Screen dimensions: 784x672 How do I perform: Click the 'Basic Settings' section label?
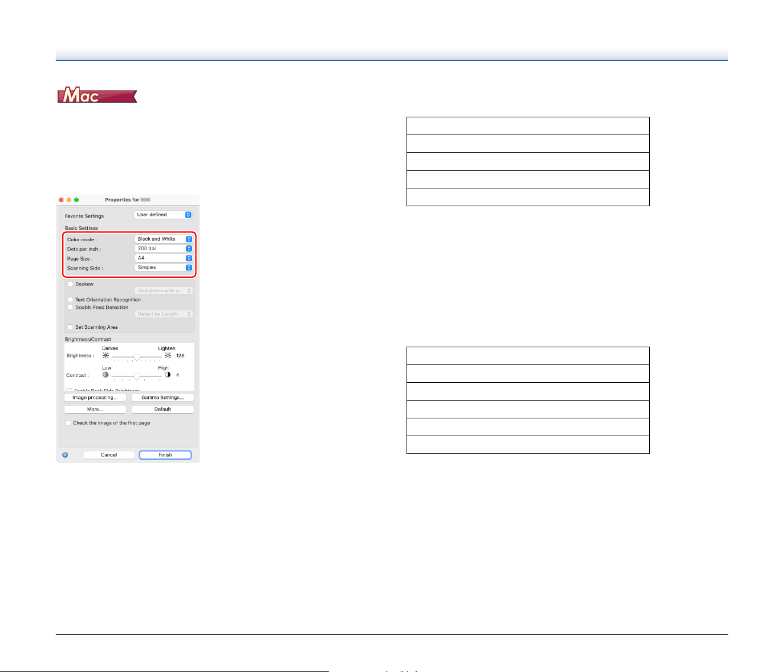[82, 228]
